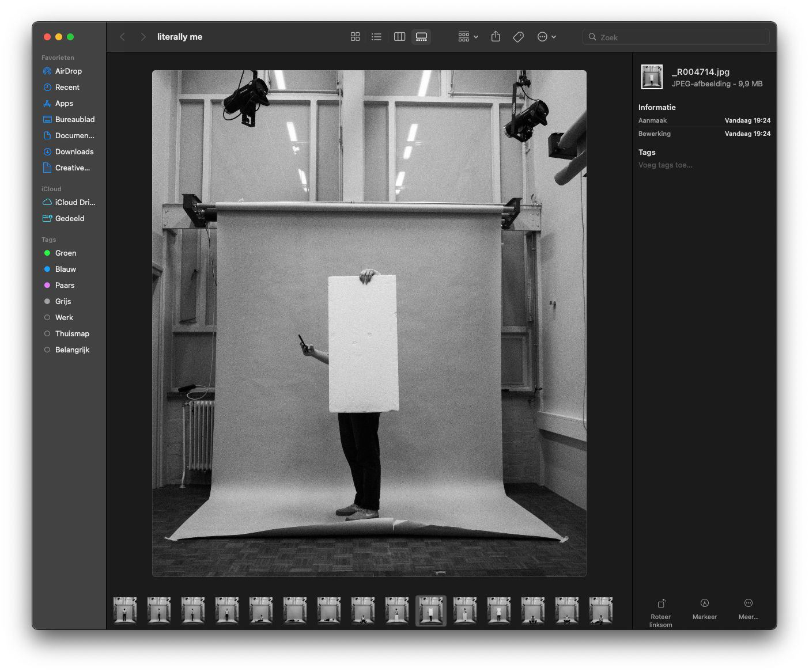Click the 'JPEG-afbeelding - 9,9 MB' text
Viewport: 809px width, 672px height.
click(717, 84)
